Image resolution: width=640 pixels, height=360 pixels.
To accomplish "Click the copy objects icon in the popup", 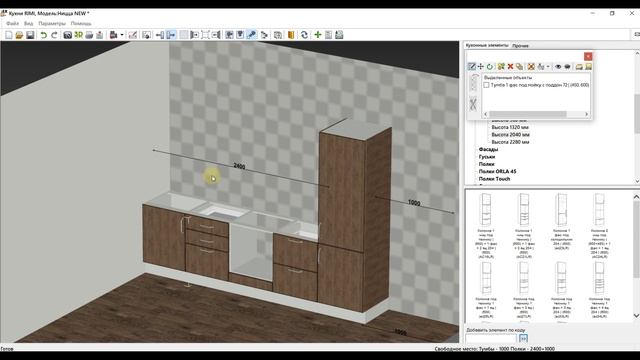I will tap(519, 67).
